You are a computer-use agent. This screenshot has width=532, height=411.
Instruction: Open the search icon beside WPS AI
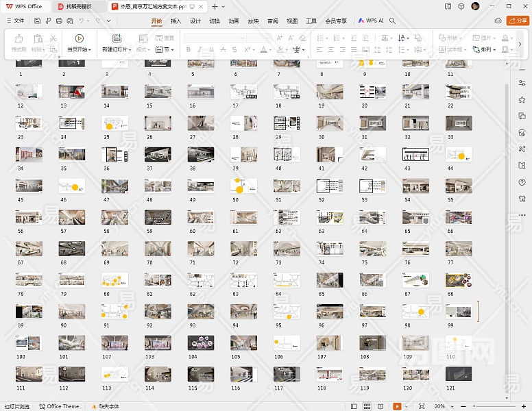[x=393, y=21]
